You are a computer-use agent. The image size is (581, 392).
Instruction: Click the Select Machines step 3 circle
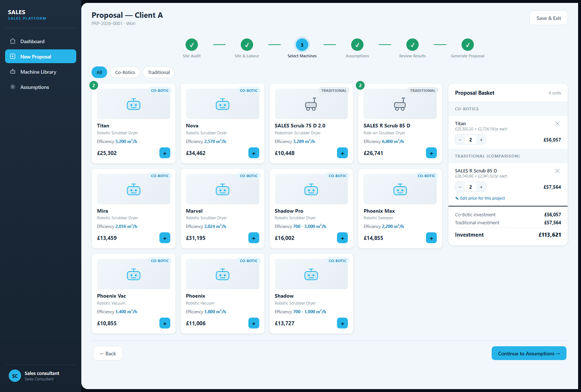[x=302, y=45]
